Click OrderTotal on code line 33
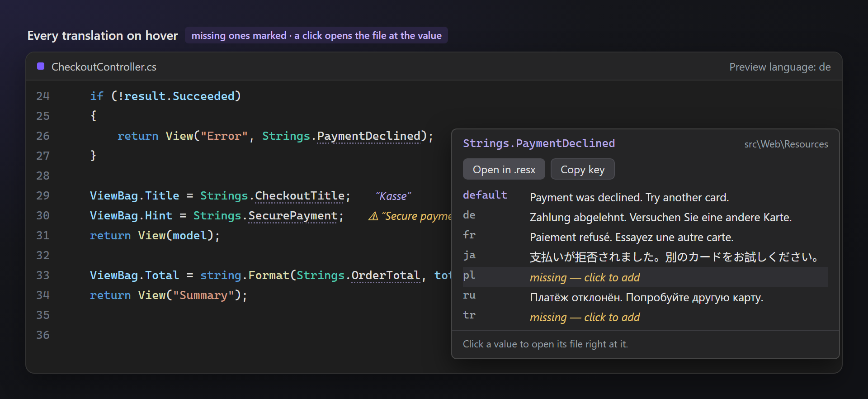 [x=386, y=275]
